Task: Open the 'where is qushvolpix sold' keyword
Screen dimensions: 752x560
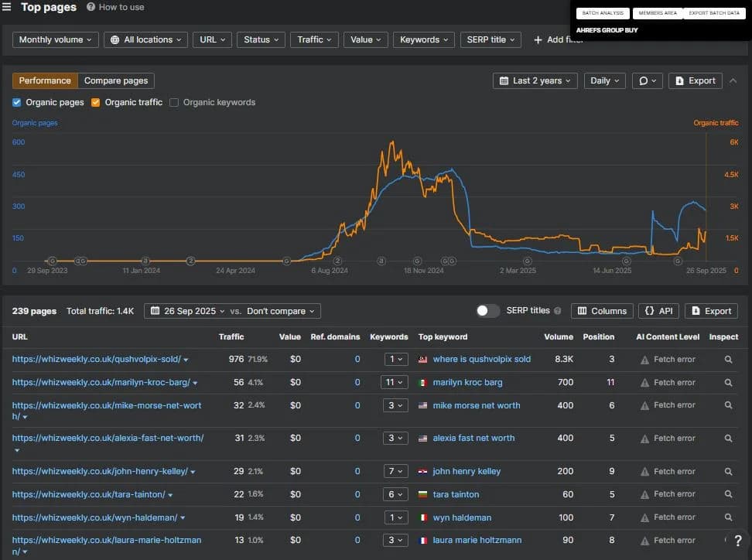Action: pos(481,359)
